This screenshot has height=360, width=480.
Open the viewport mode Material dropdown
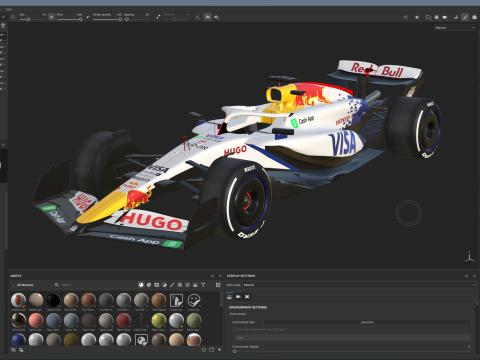[x=455, y=28]
